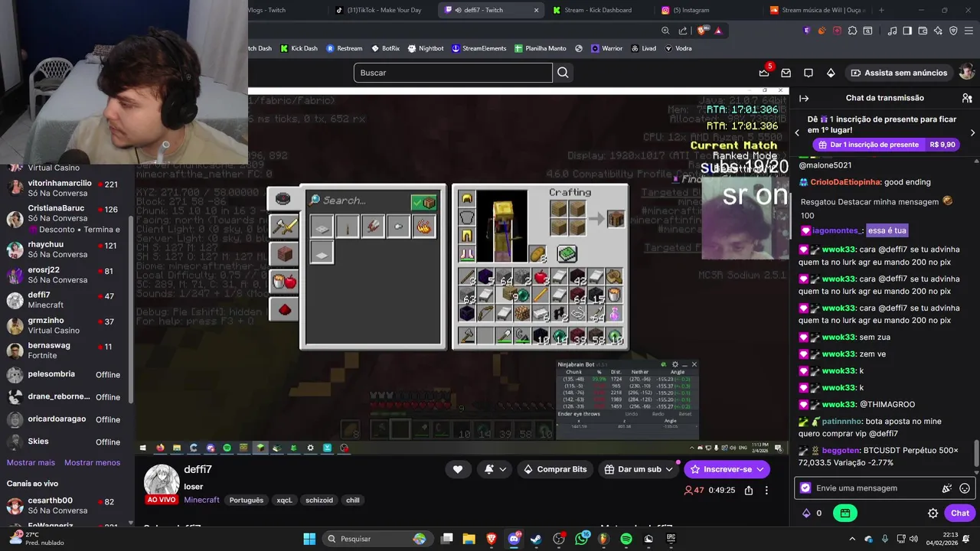This screenshot has height=551, width=980.
Task: Open the three-dot stream options menu
Action: tap(766, 491)
